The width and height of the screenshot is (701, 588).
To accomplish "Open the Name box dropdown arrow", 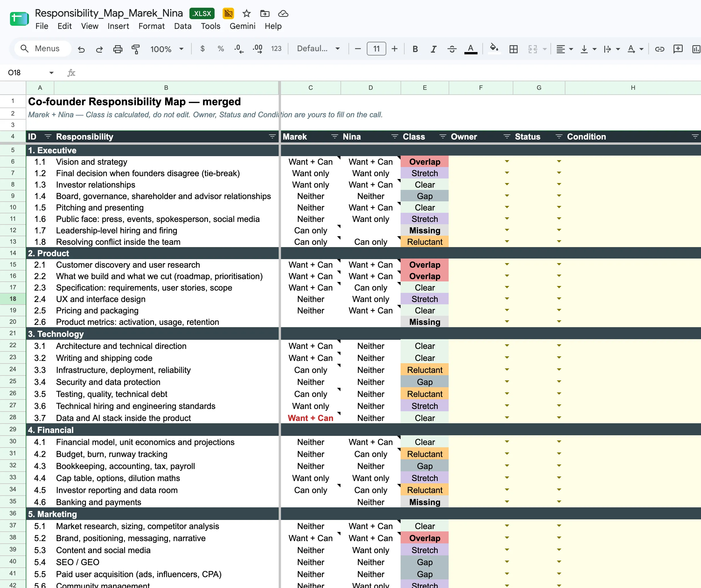I will pos(51,73).
